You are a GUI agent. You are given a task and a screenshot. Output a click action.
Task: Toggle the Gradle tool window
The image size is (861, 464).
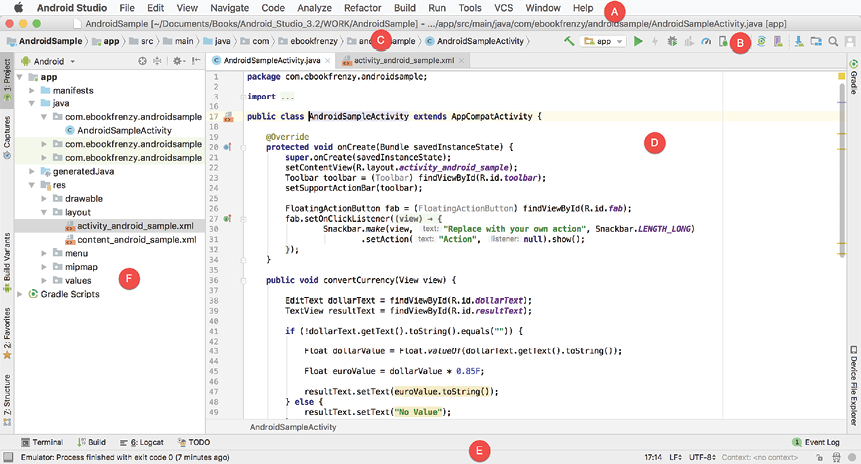coord(854,77)
